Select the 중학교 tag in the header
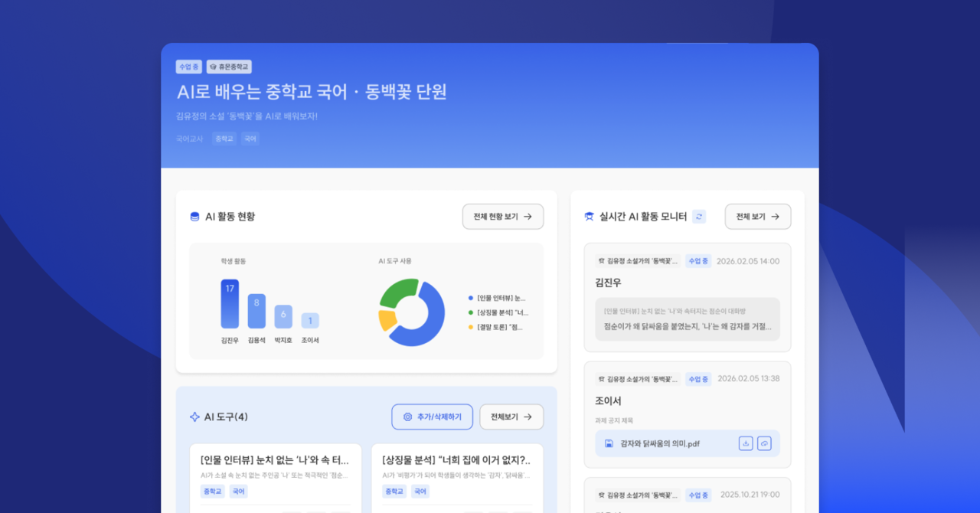Screen dimensions: 980x513 click(x=224, y=139)
